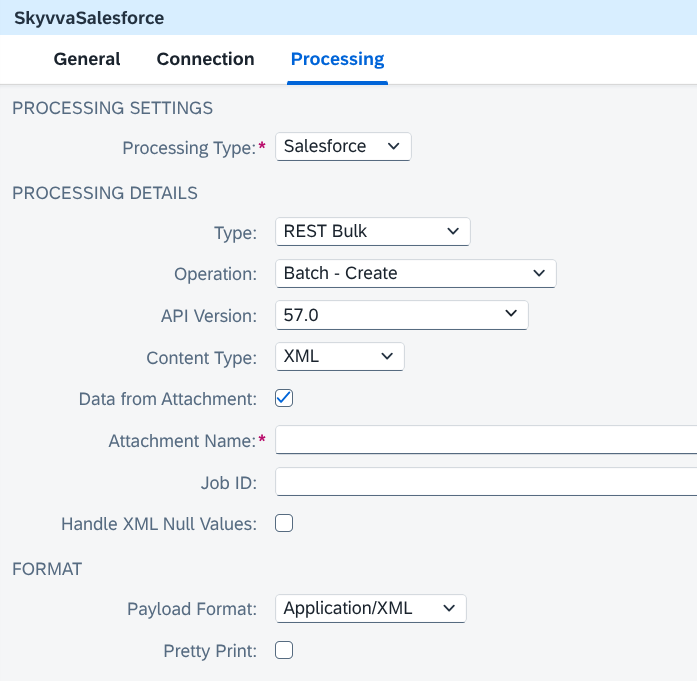Click the Data from Attachment label

coord(168,399)
